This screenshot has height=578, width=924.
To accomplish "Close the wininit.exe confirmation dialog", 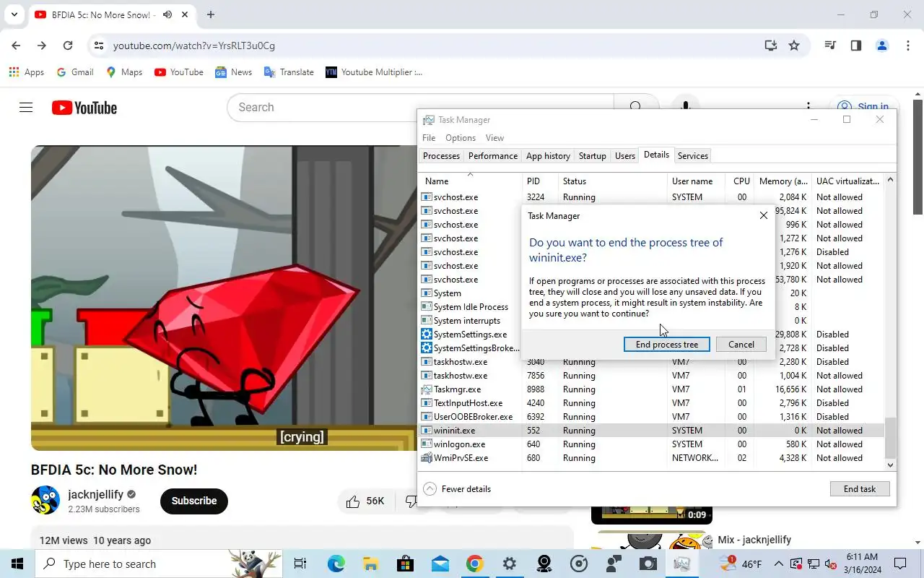I will coord(763,215).
